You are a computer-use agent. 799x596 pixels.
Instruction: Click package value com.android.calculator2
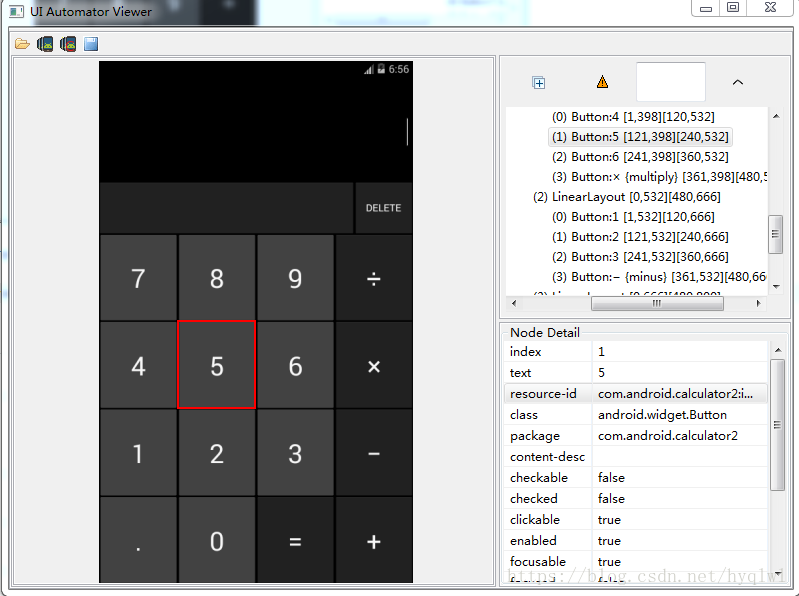[680, 436]
